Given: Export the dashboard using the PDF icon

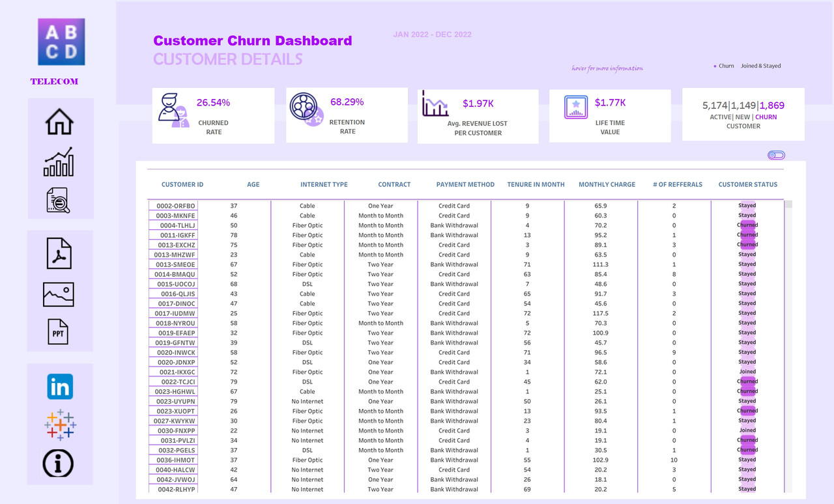Looking at the screenshot, I should point(59,254).
